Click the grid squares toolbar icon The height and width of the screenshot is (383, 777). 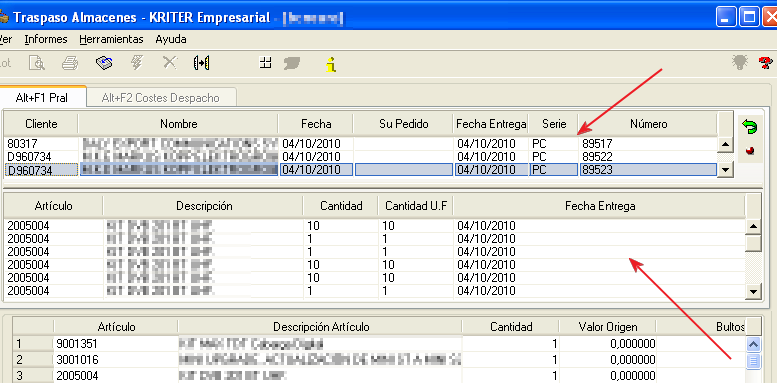tap(266, 62)
